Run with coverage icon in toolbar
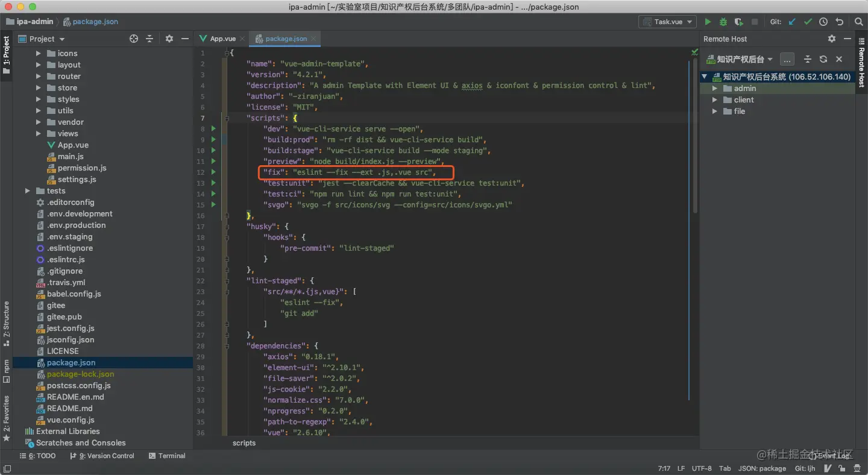This screenshot has width=868, height=475. click(x=738, y=22)
